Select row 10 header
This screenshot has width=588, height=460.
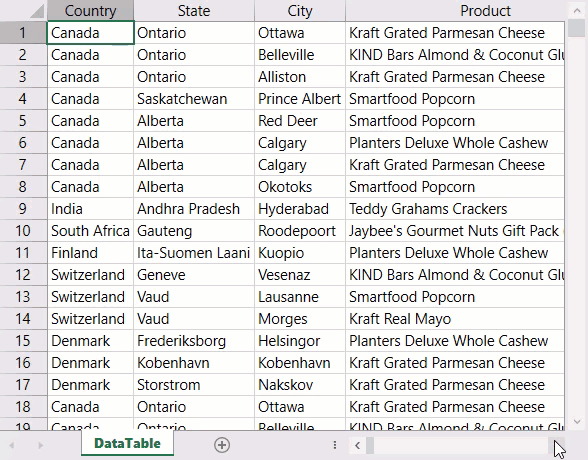(x=23, y=231)
